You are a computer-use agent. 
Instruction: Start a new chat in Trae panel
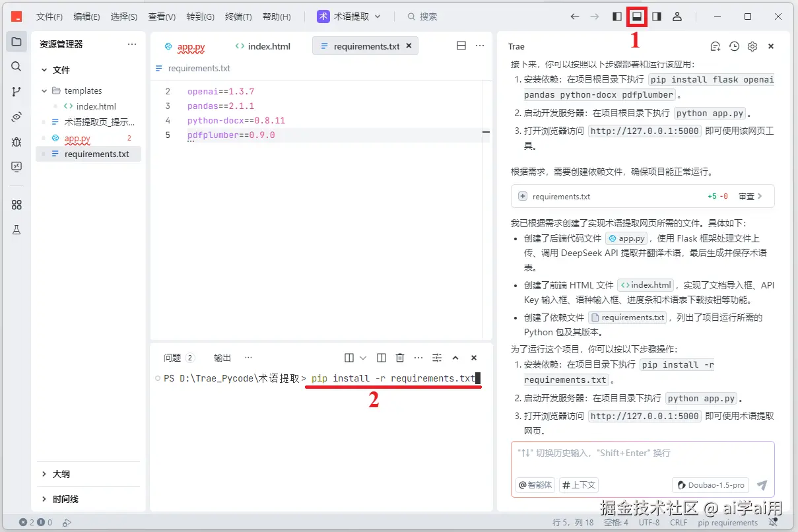click(715, 46)
